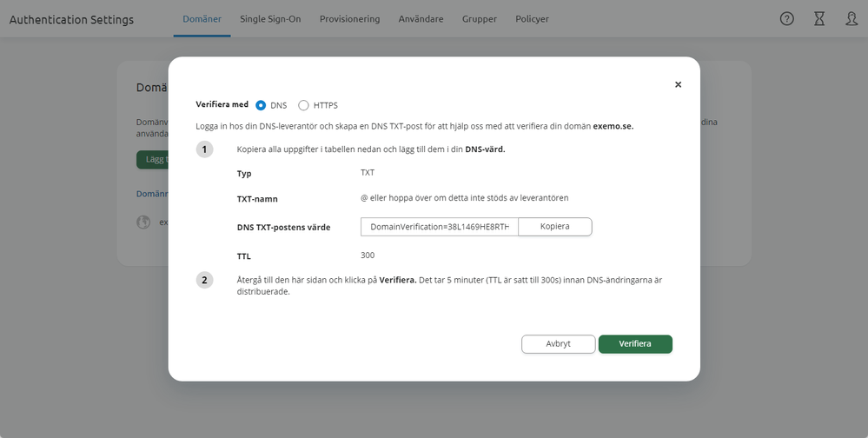Open the Single Sign-On tab
Viewport: 868px width, 438px height.
(270, 19)
